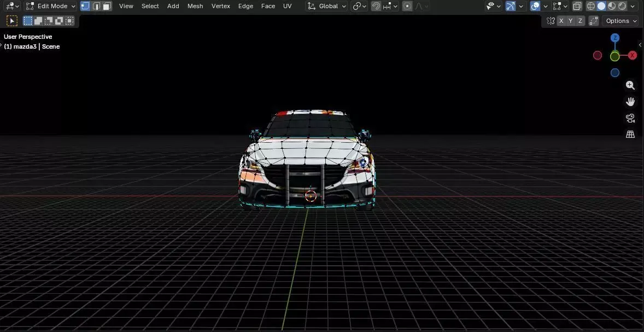This screenshot has width=644, height=332.
Task: Enable Y axis mirror
Action: point(571,21)
